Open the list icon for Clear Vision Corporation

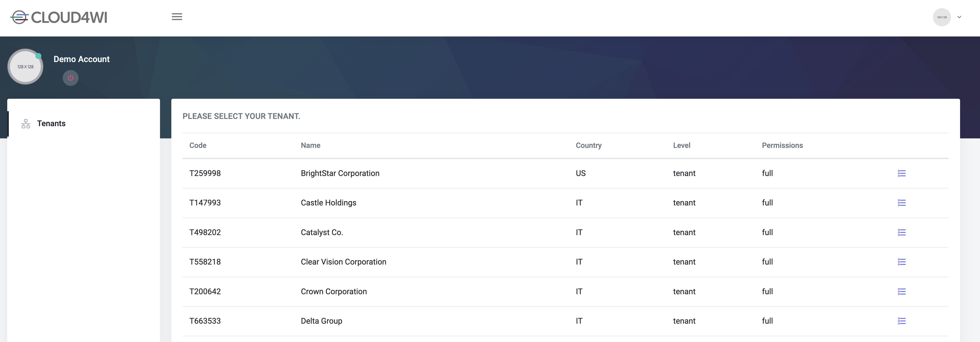(902, 262)
